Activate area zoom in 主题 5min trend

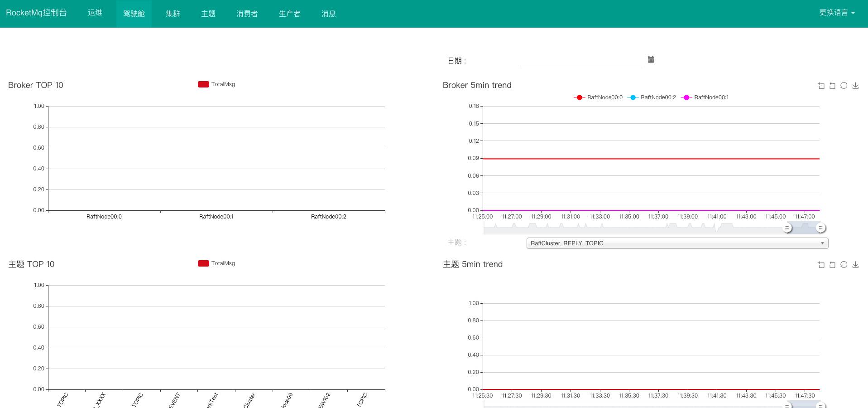[821, 265]
